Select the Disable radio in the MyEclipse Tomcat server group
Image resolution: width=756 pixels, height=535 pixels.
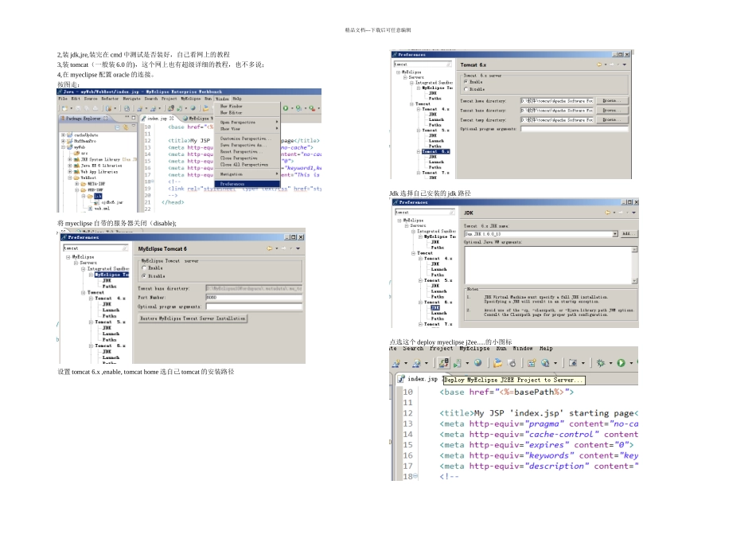point(144,276)
